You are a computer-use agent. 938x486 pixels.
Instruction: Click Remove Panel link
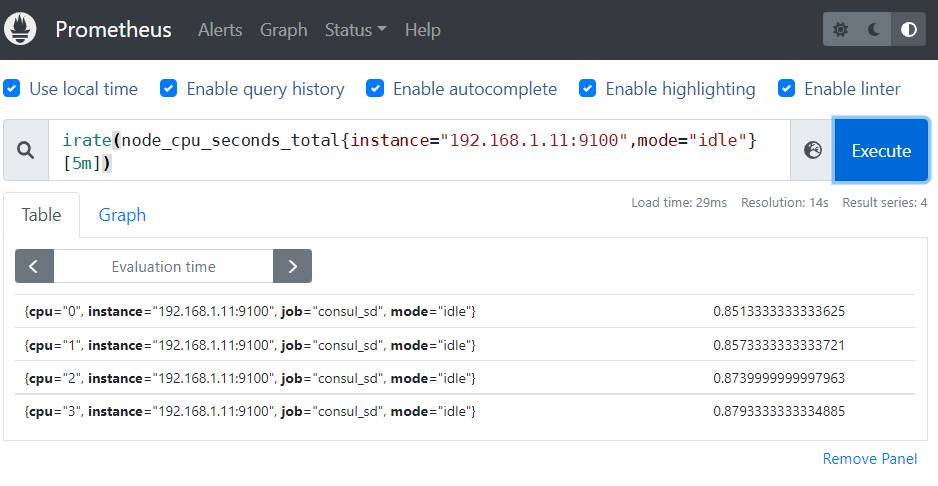[870, 458]
